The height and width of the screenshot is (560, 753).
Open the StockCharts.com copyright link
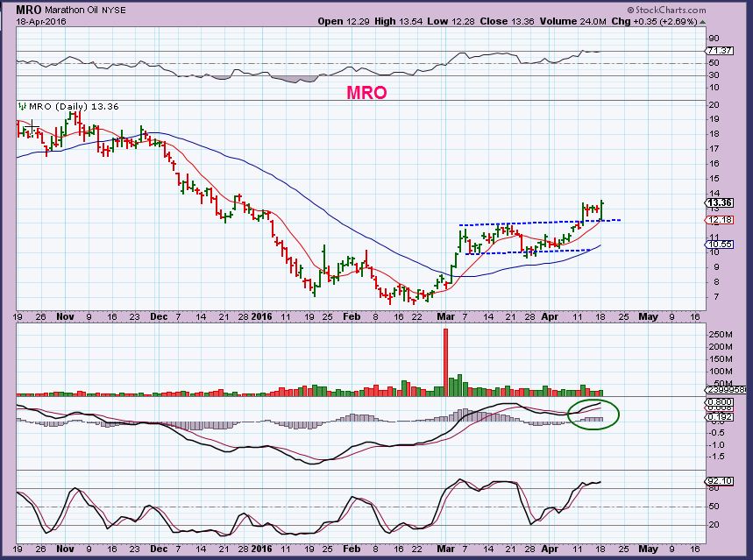666,10
